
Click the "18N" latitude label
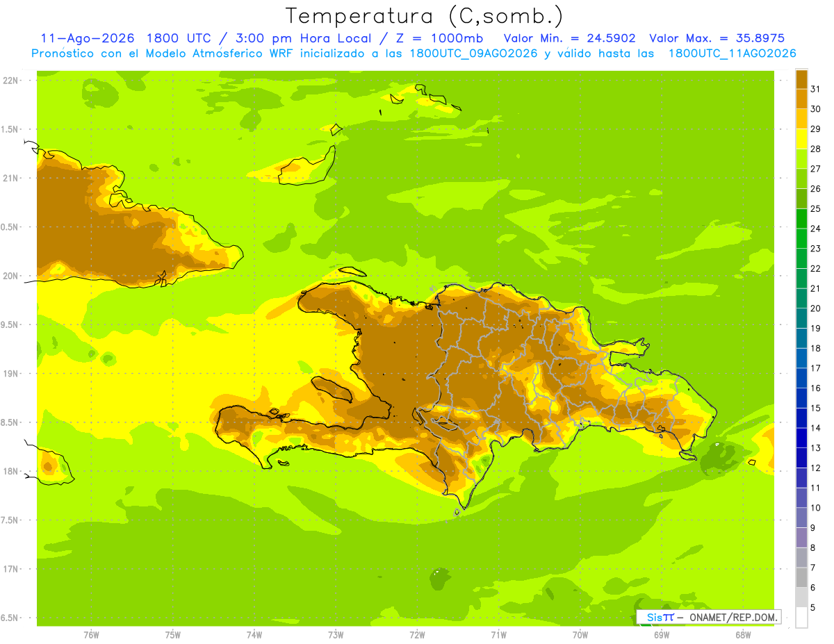tap(11, 471)
